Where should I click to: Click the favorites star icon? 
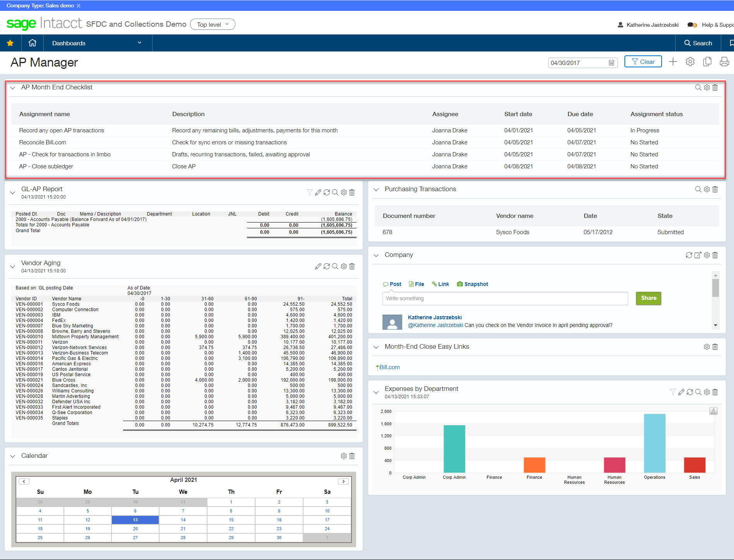pyautogui.click(x=10, y=43)
